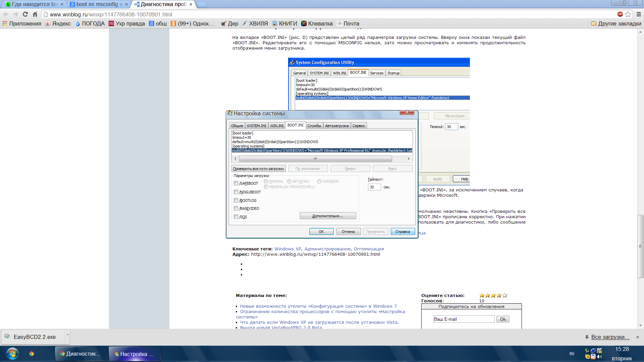644x362 pixels.
Task: Open the Почта bookmark
Action: [348, 23]
